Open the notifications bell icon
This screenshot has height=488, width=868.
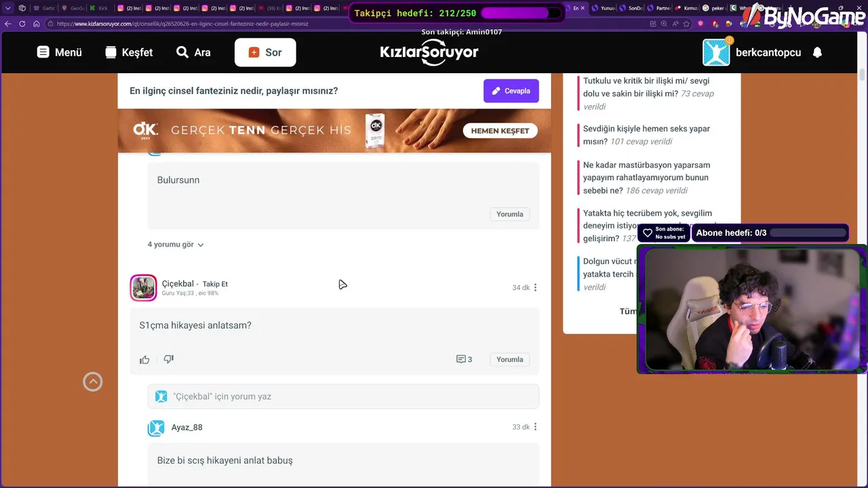pyautogui.click(x=817, y=52)
